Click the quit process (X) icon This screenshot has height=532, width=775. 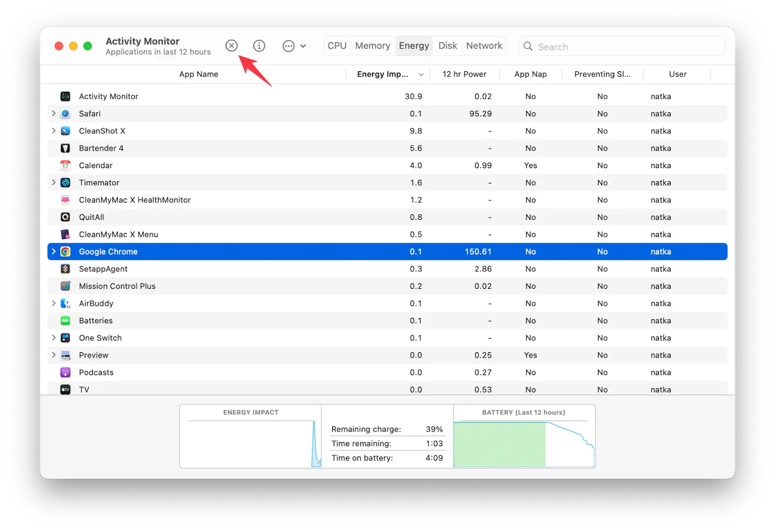coord(232,46)
